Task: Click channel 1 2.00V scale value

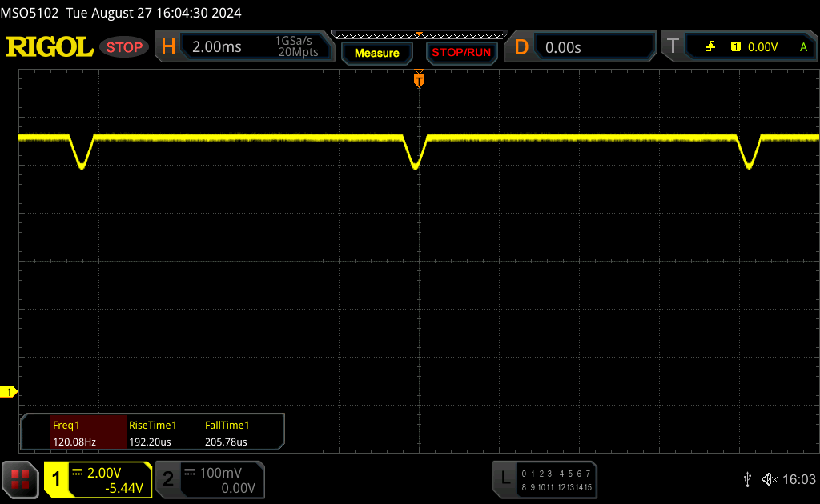Action: point(104,473)
